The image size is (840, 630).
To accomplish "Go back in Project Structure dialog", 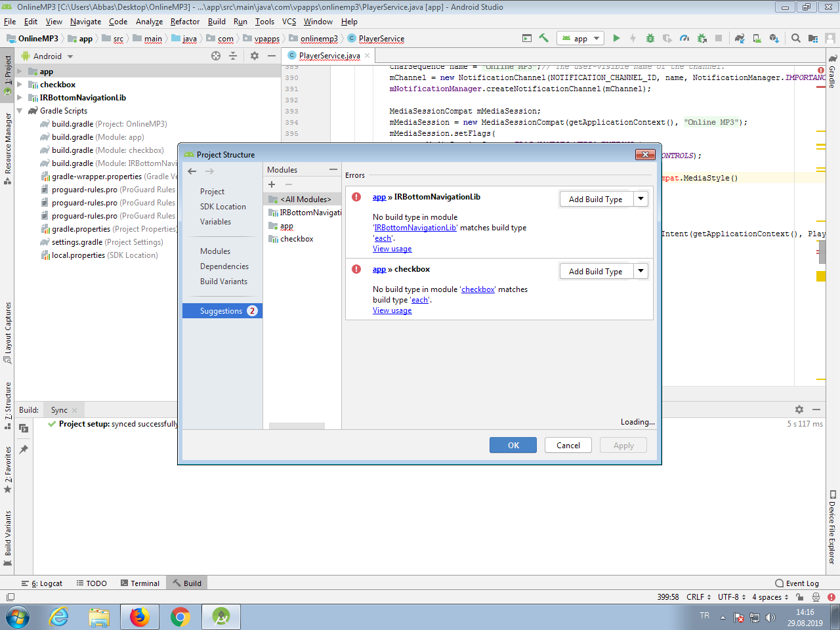I will tap(192, 171).
